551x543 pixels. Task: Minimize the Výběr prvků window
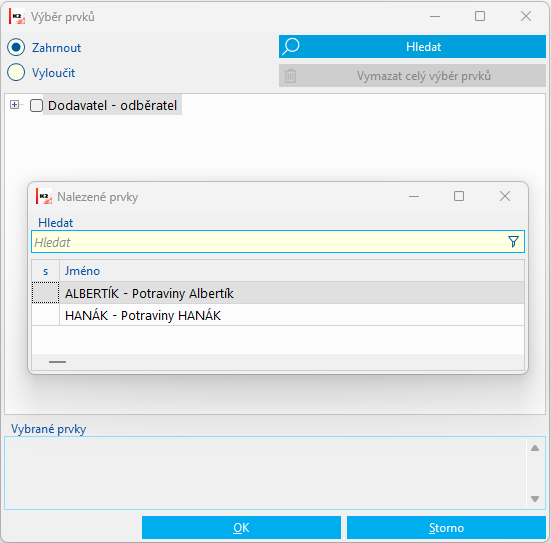[435, 16]
